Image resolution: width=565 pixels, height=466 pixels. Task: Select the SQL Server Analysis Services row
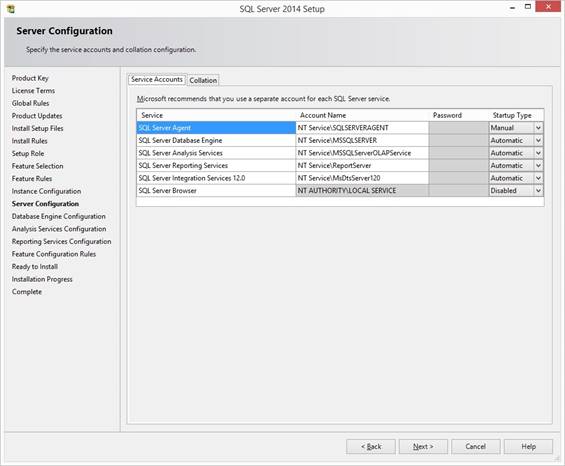(x=216, y=153)
